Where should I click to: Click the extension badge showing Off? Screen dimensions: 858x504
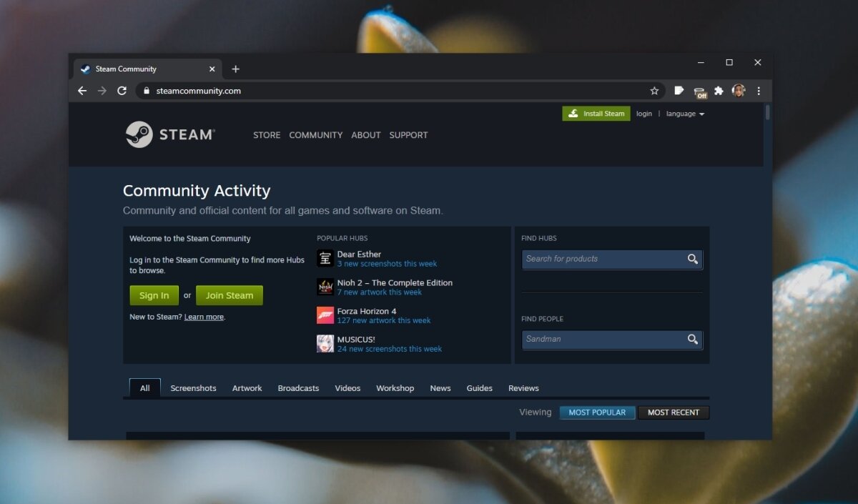699,91
